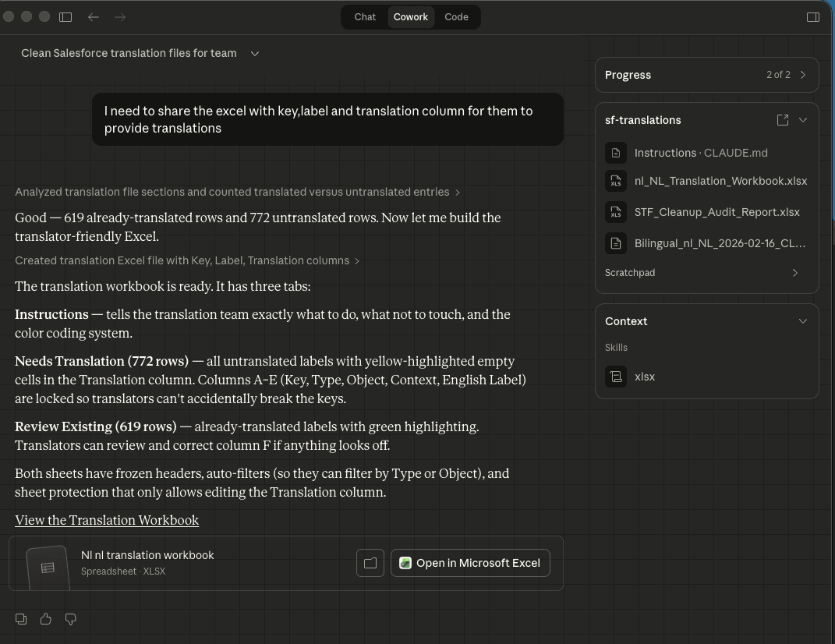This screenshot has height=644, width=835.
Task: Open View the Translation Workbook link
Action: pos(107,520)
